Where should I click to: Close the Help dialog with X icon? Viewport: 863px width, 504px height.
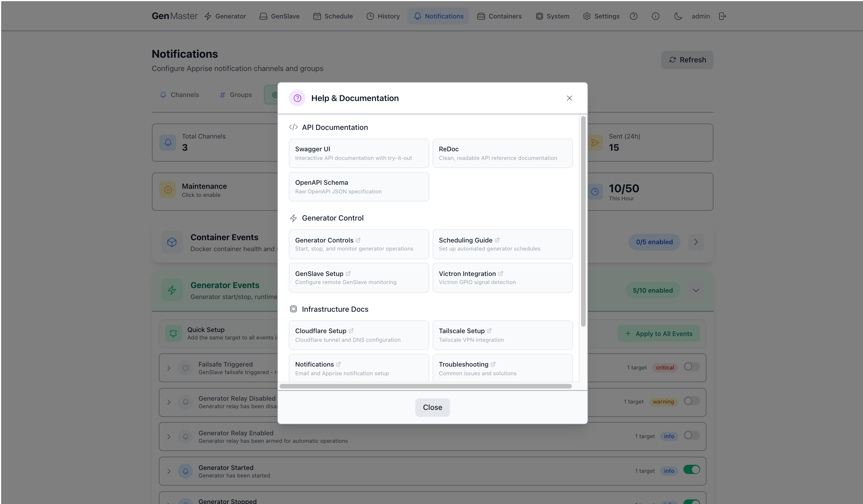pos(569,98)
